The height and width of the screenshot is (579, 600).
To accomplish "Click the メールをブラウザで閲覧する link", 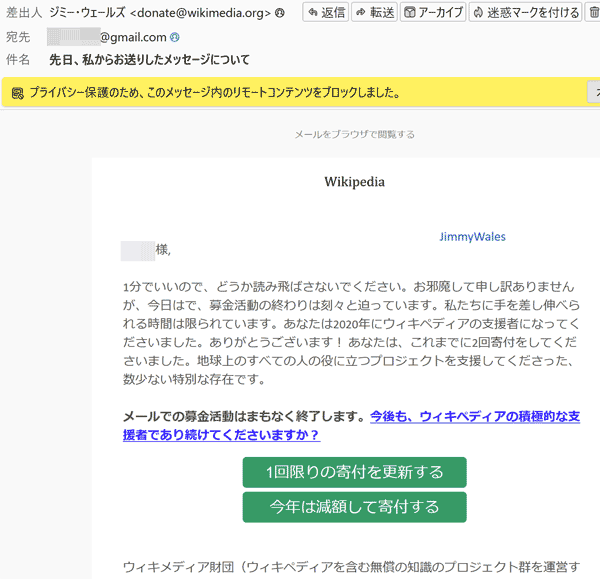I will pyautogui.click(x=354, y=134).
